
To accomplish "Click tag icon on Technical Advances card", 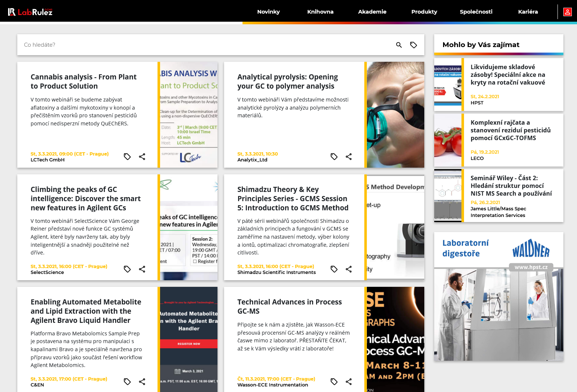I will (334, 382).
